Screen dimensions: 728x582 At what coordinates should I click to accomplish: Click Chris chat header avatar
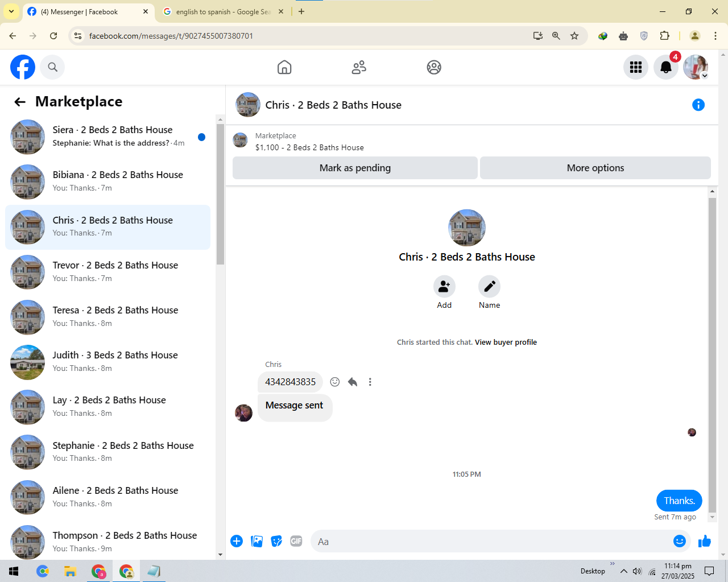248,105
